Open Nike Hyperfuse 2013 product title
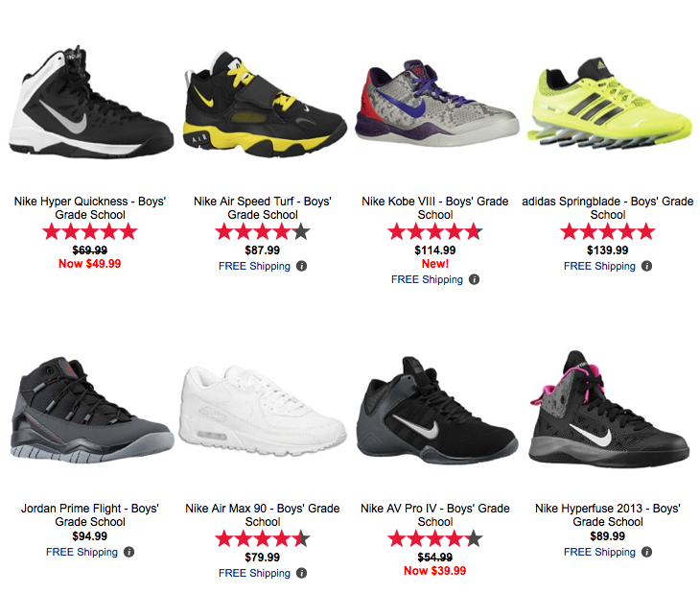The height and width of the screenshot is (594, 700). point(608,515)
